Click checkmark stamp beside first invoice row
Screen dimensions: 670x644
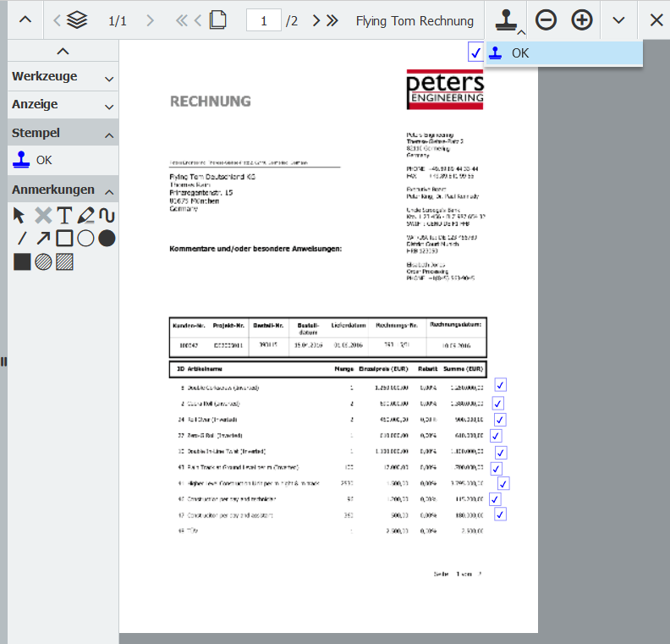500,385
